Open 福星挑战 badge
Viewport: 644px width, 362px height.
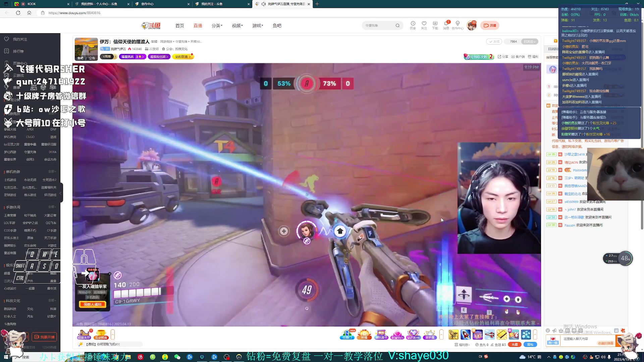(x=132, y=57)
